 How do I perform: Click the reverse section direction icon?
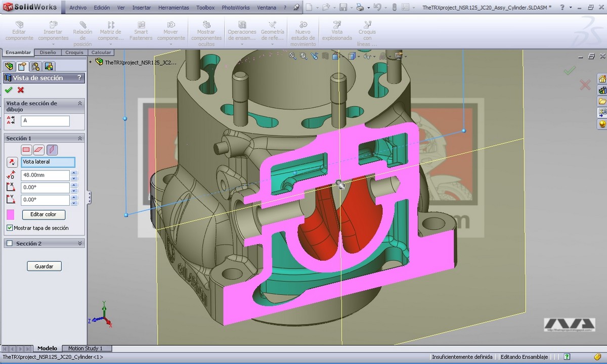(12, 162)
